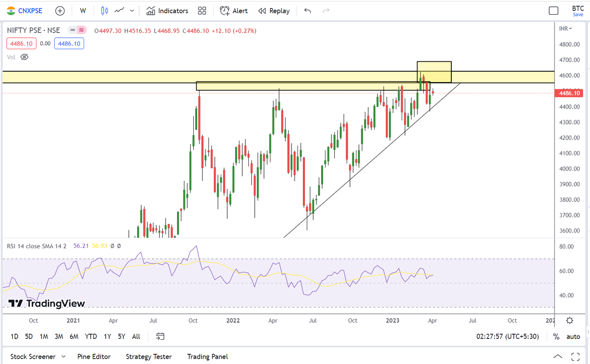Select the All date range
Image resolution: width=590 pixels, height=364 pixels.
point(136,336)
